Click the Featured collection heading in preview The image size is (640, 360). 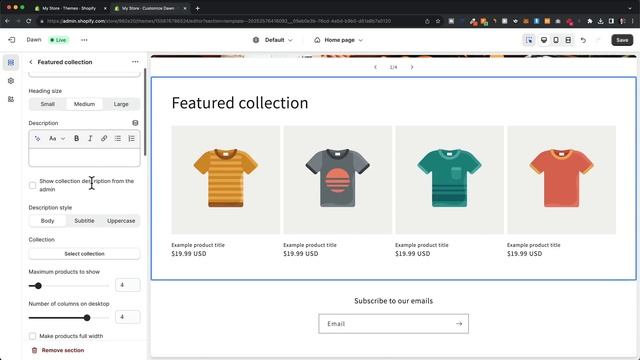pos(240,103)
